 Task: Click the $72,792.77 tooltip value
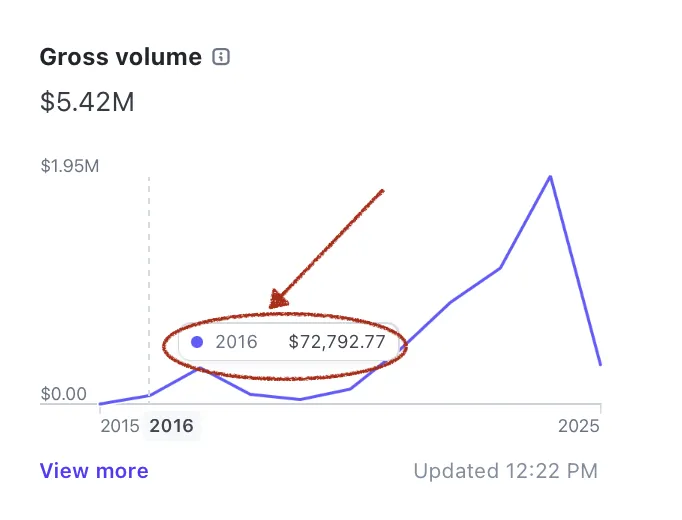click(337, 342)
